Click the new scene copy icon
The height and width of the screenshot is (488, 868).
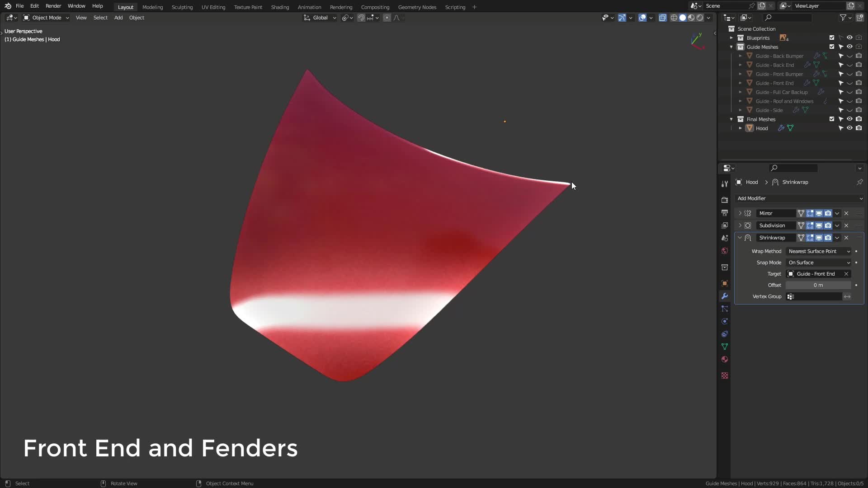[762, 6]
